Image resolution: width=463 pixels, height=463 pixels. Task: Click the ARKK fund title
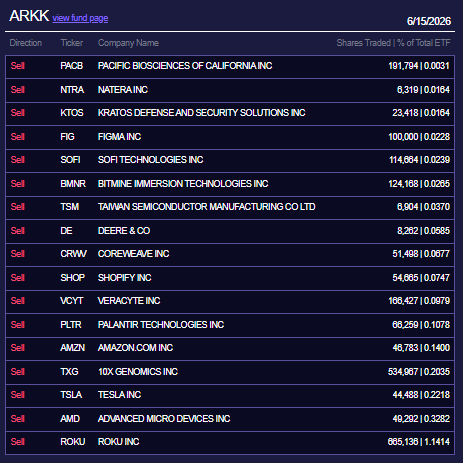(29, 16)
